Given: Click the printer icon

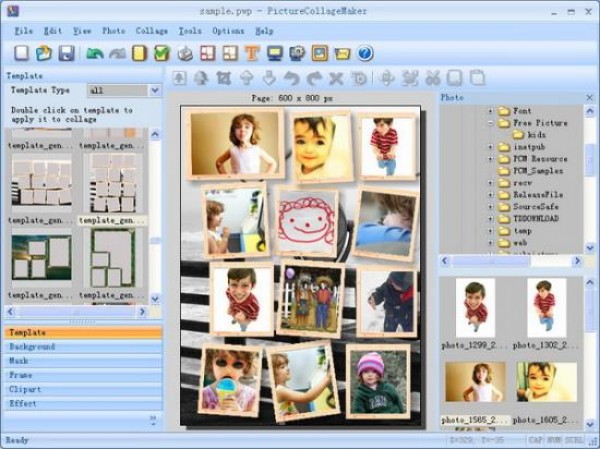Looking at the screenshot, I should coord(185,53).
